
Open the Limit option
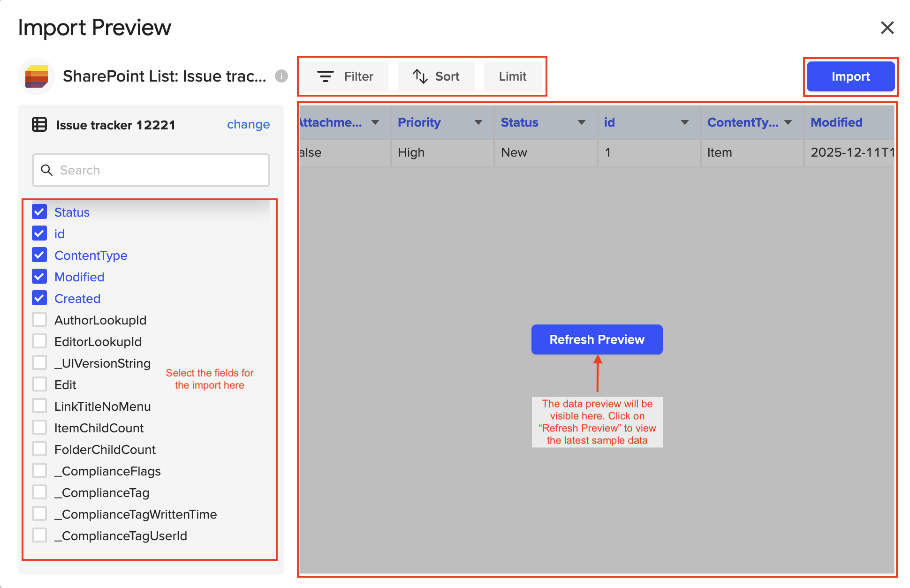tap(512, 76)
